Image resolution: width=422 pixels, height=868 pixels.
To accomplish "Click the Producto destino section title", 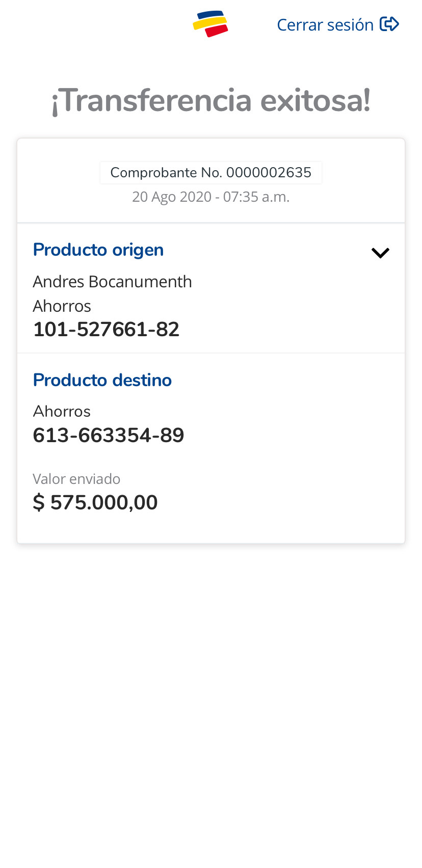I will (x=102, y=380).
